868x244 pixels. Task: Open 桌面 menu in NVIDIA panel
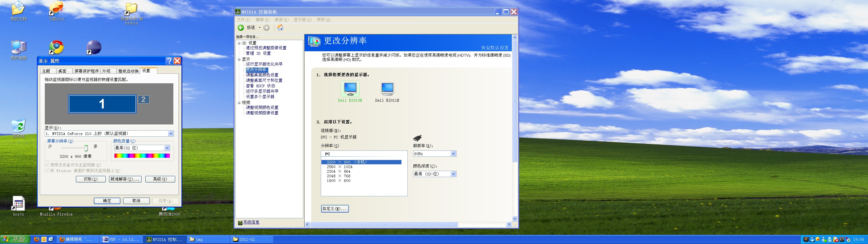(281, 20)
